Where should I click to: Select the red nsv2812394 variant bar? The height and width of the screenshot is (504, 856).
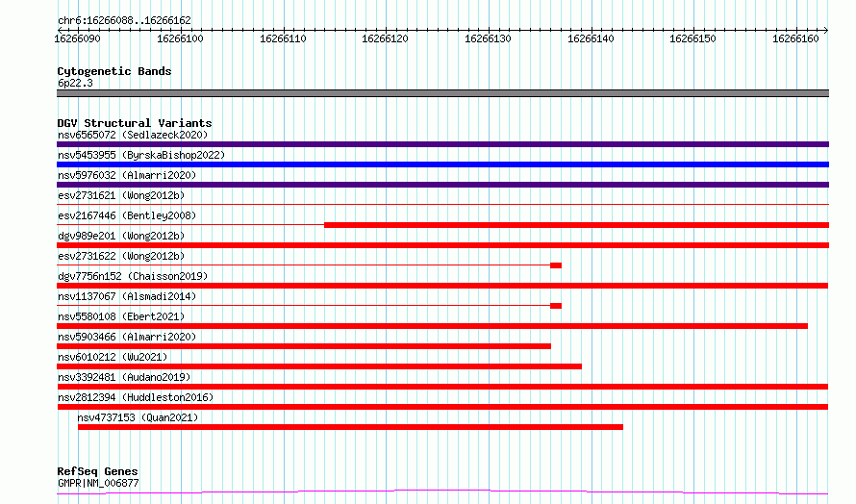(442, 407)
